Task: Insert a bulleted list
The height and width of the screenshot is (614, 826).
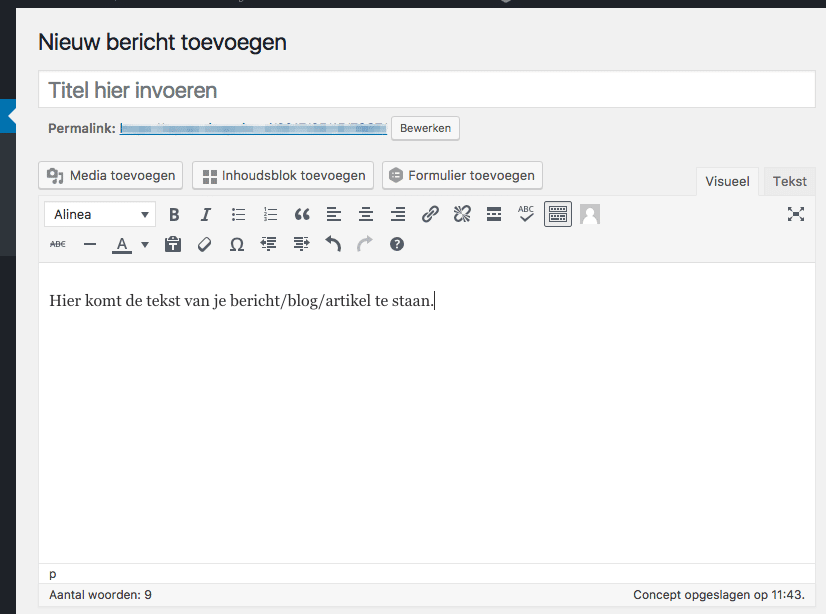Action: click(x=238, y=214)
